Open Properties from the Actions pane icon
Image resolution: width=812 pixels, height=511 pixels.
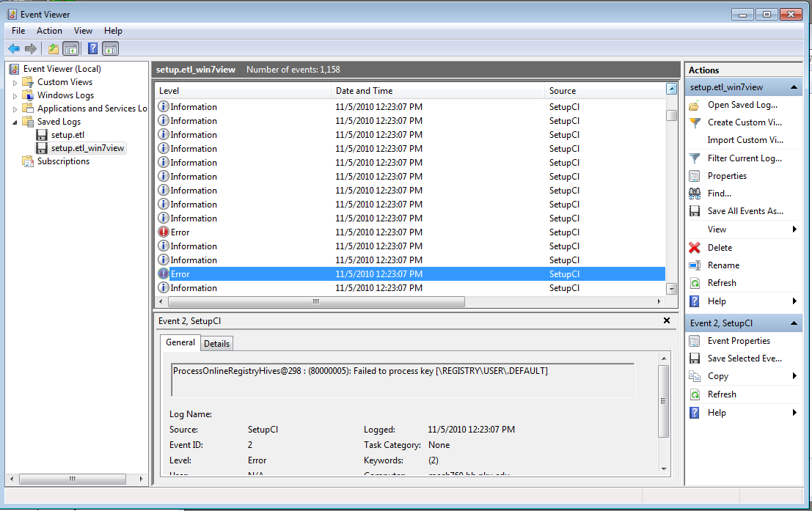click(x=694, y=175)
